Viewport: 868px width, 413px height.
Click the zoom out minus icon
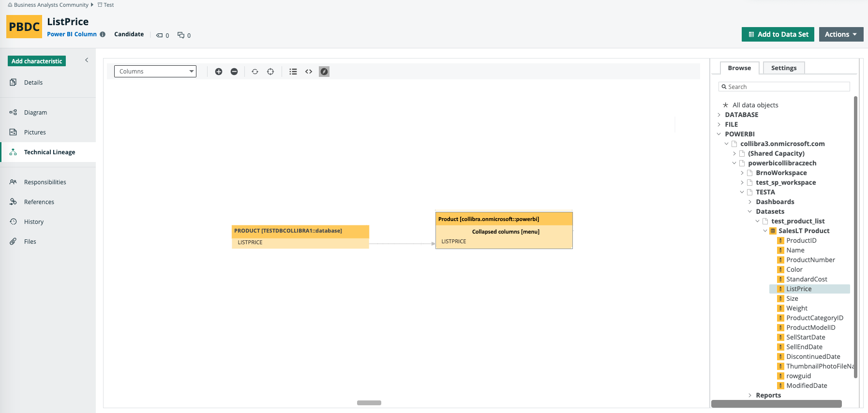pyautogui.click(x=234, y=72)
